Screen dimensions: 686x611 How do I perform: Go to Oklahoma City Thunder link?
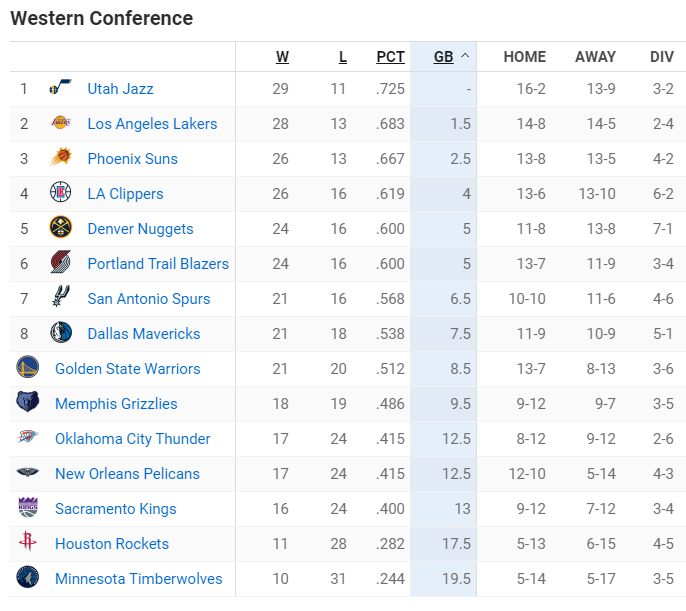pyautogui.click(x=132, y=439)
